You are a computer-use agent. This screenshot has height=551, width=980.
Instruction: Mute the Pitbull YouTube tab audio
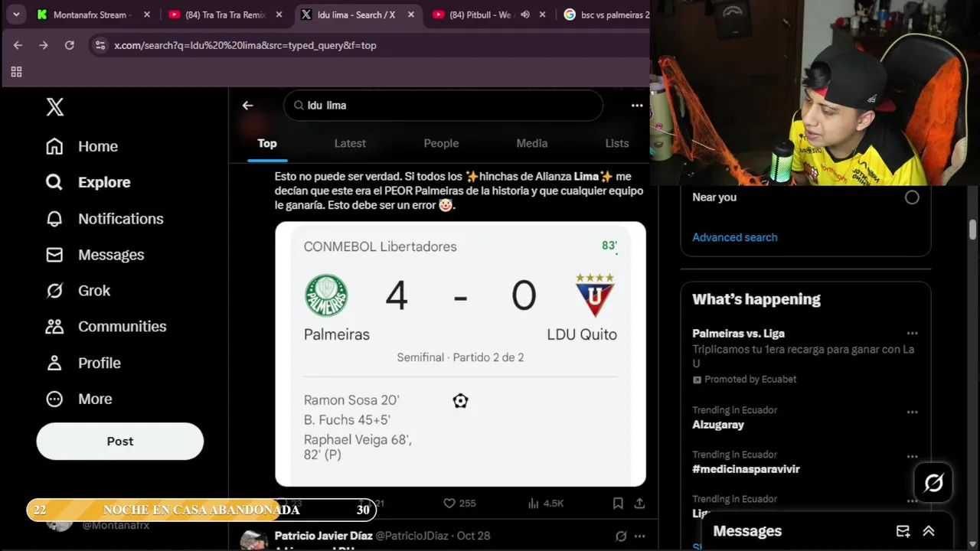click(525, 15)
